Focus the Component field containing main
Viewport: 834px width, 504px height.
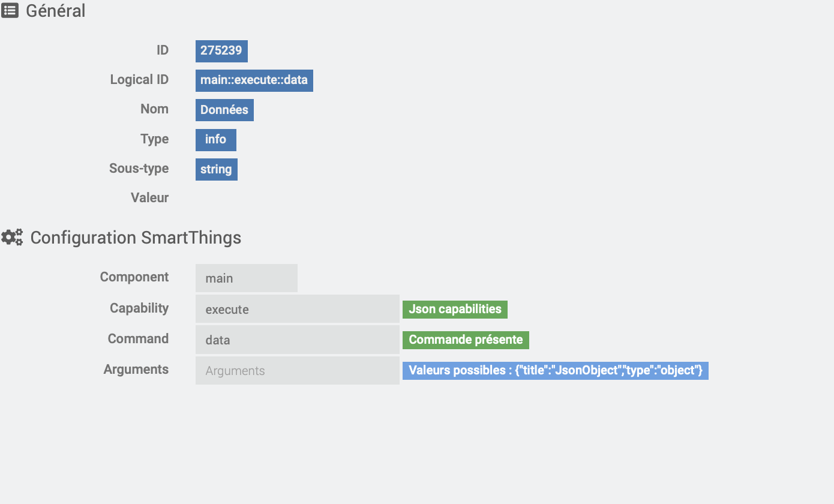coord(247,278)
